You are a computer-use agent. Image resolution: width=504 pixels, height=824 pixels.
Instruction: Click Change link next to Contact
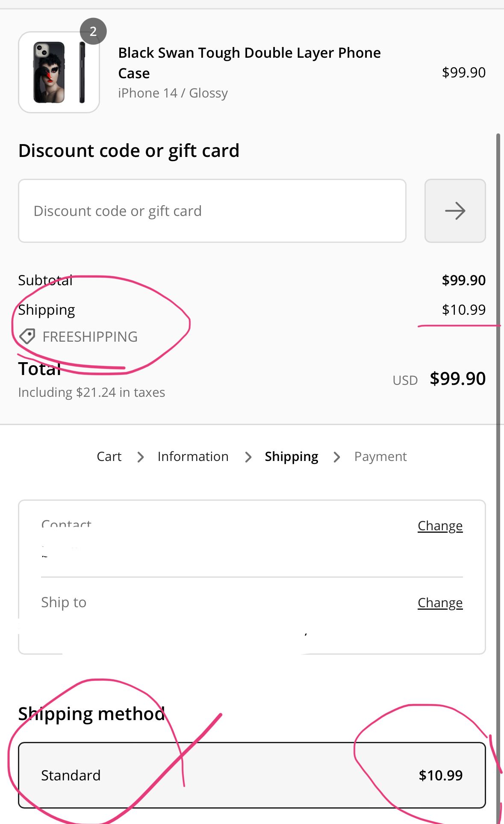click(440, 526)
